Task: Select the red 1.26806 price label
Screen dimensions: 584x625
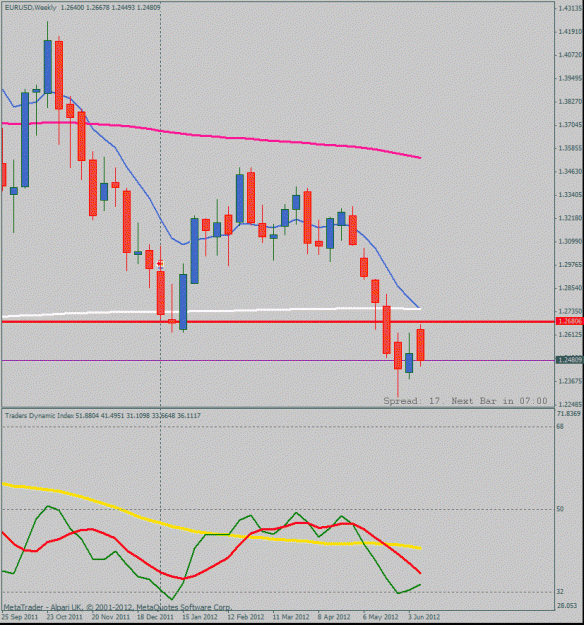Action: 570,321
